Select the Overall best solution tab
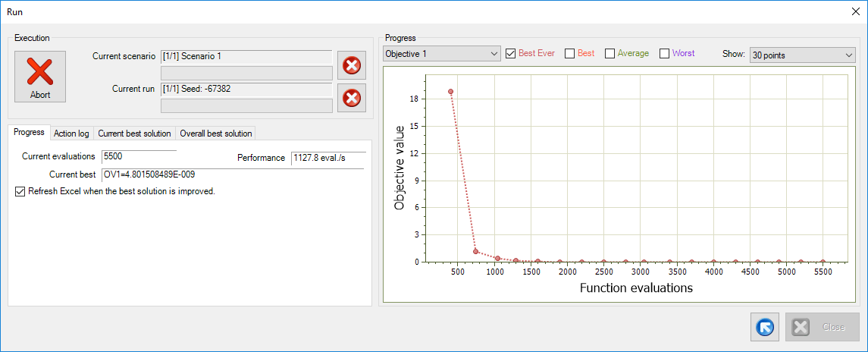Viewport: 868px width, 352px height. point(215,134)
